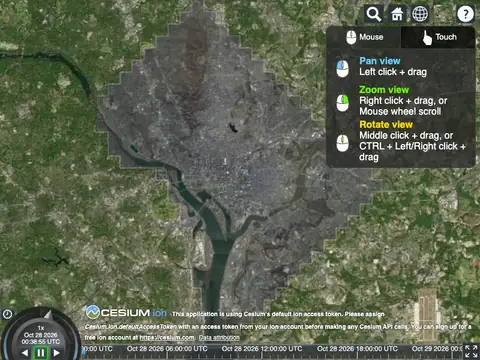This screenshot has height=360, width=480.
Task: Open the Data attribution link
Action: (219, 338)
